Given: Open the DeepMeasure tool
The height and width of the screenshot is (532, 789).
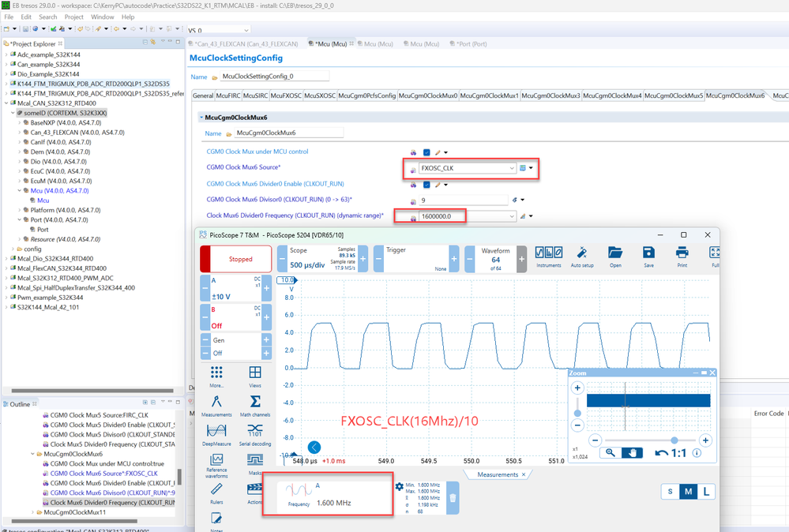Looking at the screenshot, I should (x=216, y=434).
